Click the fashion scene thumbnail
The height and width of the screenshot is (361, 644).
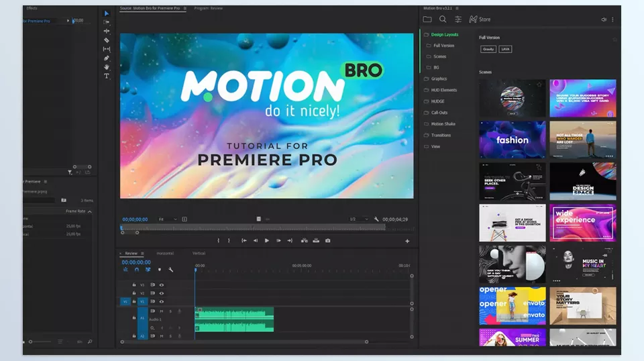[512, 140]
